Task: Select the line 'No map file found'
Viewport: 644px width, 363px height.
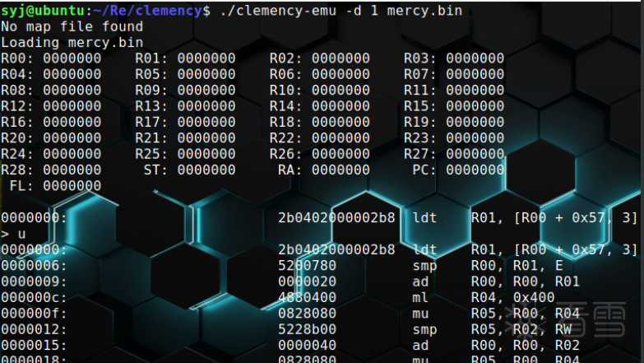Action: point(72,26)
